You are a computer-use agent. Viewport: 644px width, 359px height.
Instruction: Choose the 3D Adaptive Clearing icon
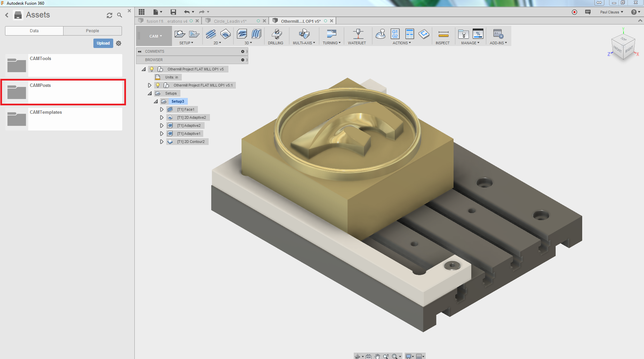tap(242, 34)
